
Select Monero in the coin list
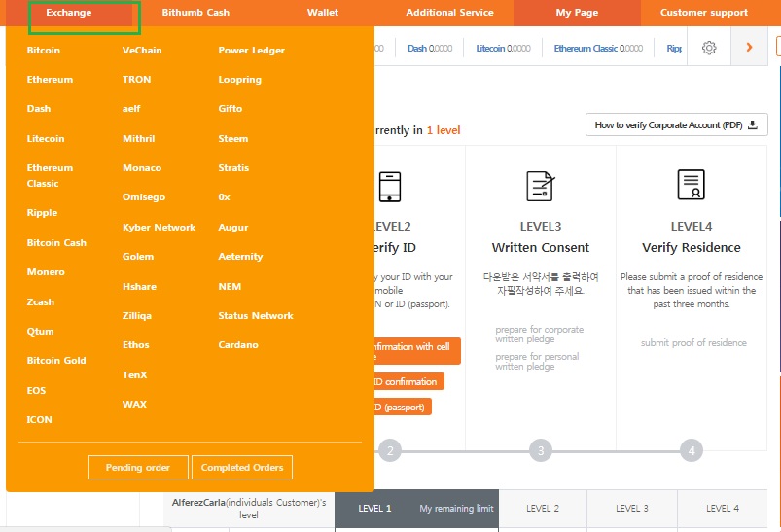pyautogui.click(x=46, y=272)
